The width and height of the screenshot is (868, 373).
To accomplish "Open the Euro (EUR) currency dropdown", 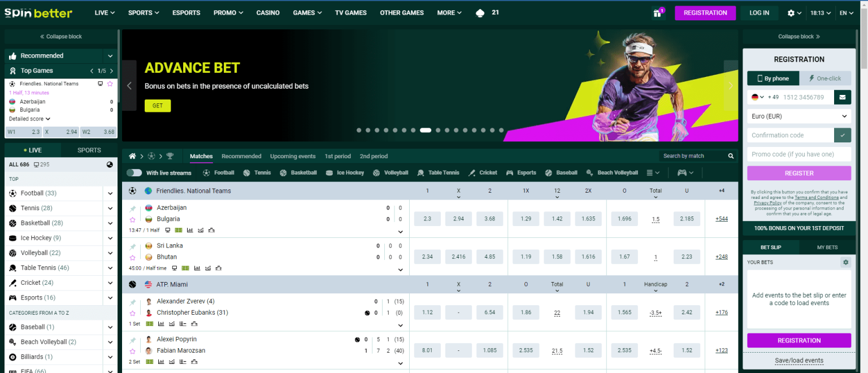I will point(799,116).
